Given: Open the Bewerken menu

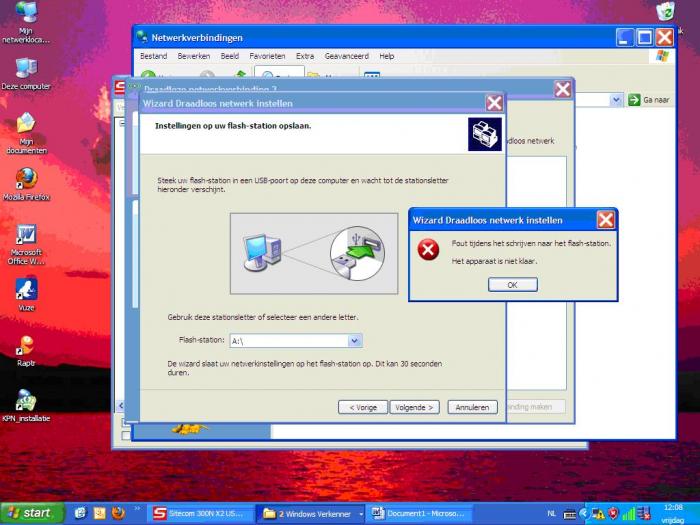Looking at the screenshot, I should pyautogui.click(x=194, y=56).
